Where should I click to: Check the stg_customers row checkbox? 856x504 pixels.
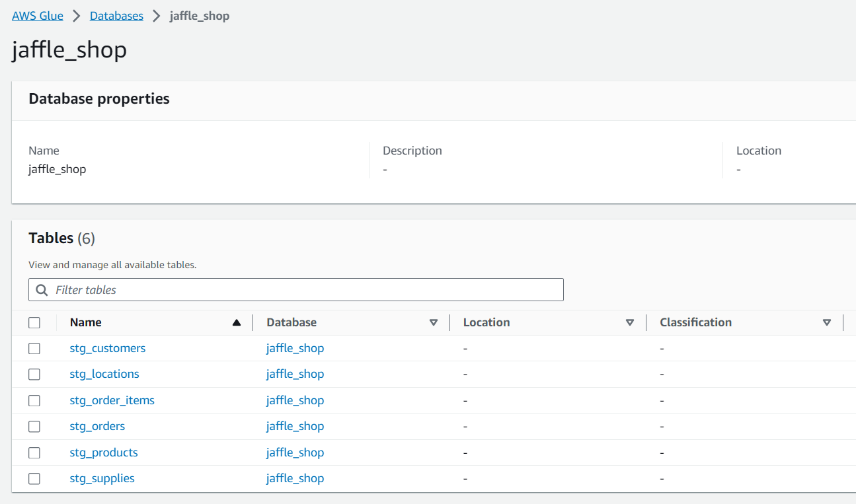click(34, 348)
